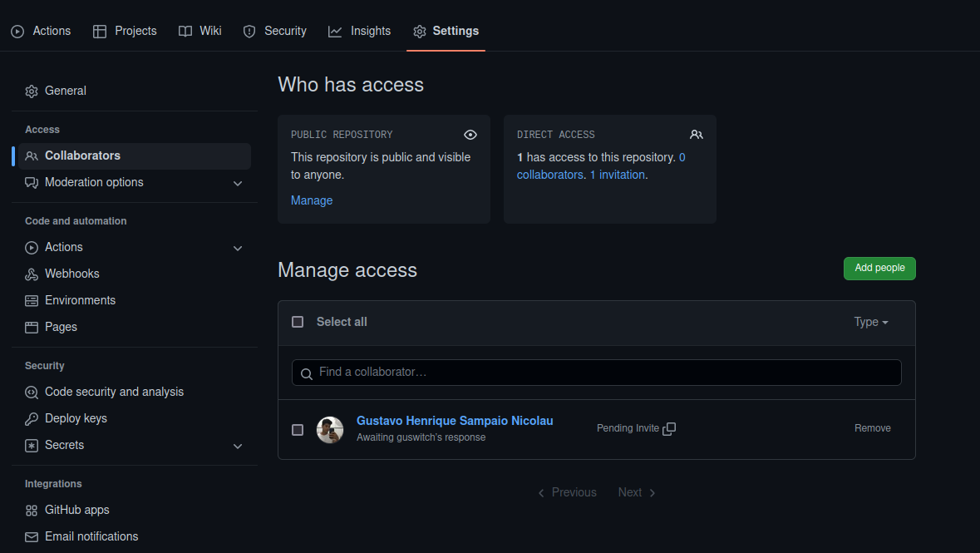Viewport: 980px width, 553px height.
Task: Open Gustavo Henrique Sampaio Nicolau's profile link
Action: [x=455, y=421]
